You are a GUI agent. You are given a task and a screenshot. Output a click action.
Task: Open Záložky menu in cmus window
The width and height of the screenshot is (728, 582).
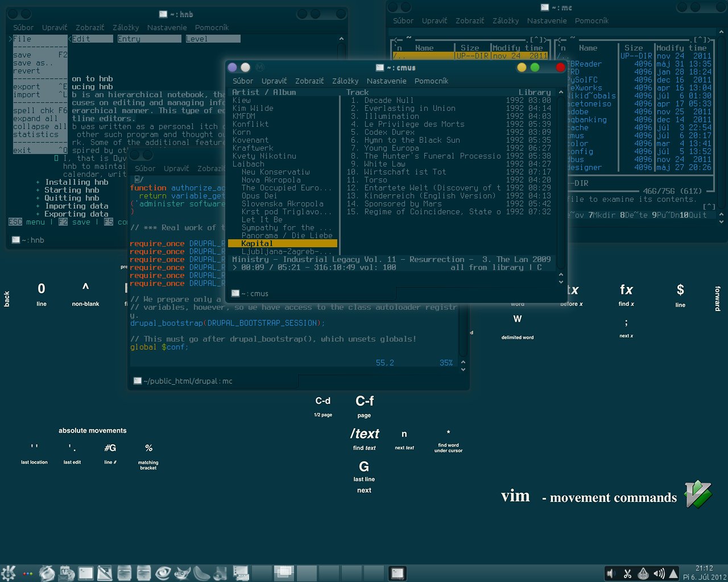345,81
